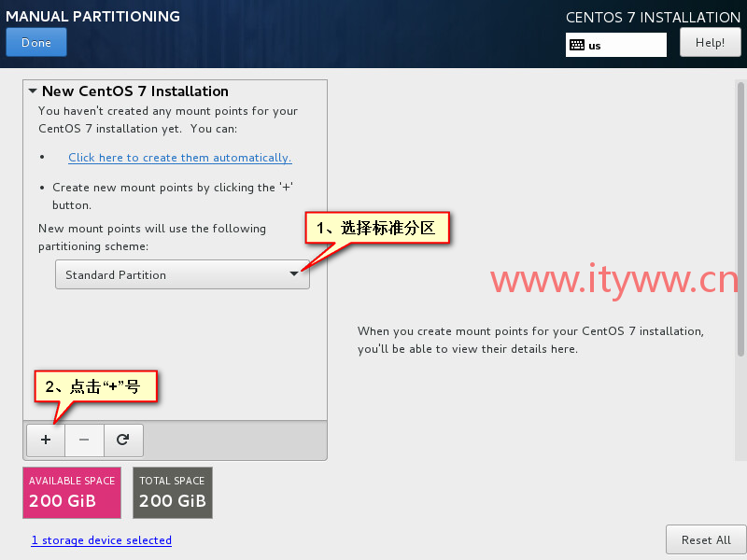This screenshot has height=560, width=747.
Task: Click the vertical scrollbar on the right
Action: (740, 219)
